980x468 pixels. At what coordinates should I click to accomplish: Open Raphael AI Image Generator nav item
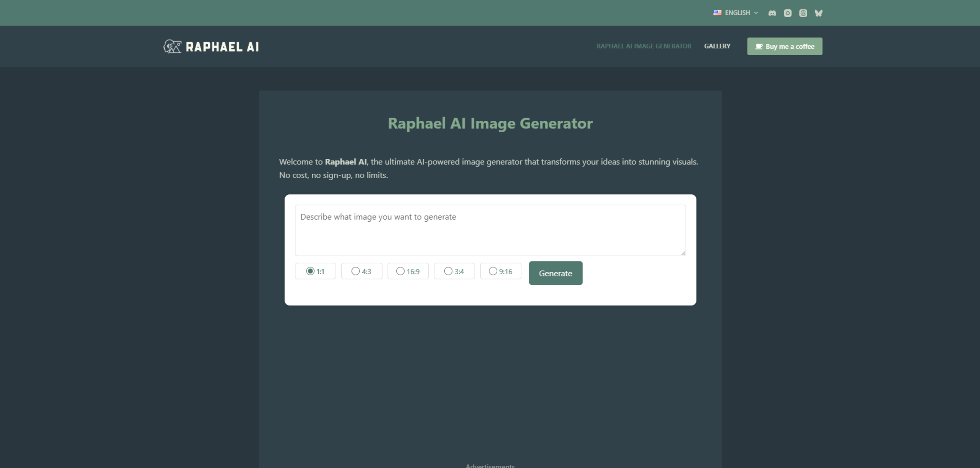tap(644, 46)
